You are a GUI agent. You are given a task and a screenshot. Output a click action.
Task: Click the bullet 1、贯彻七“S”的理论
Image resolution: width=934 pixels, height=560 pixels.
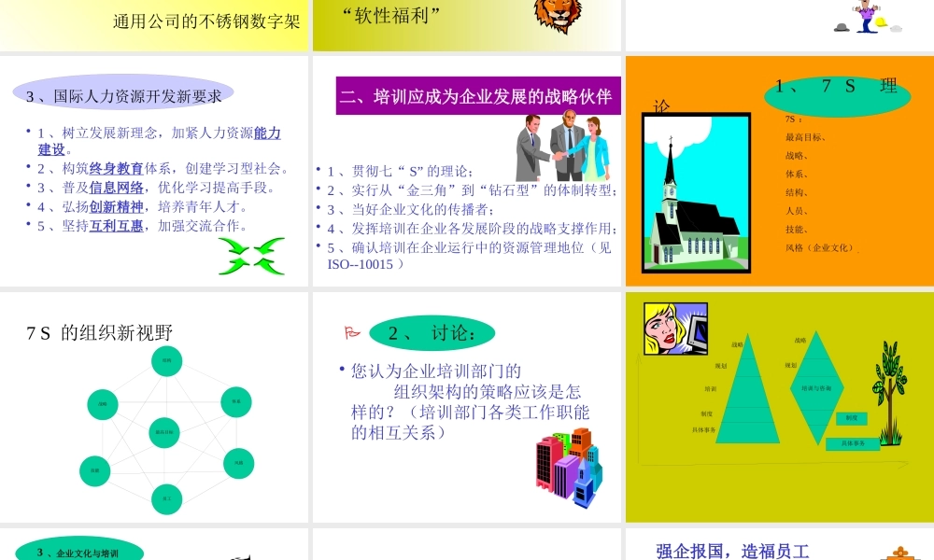(401, 172)
